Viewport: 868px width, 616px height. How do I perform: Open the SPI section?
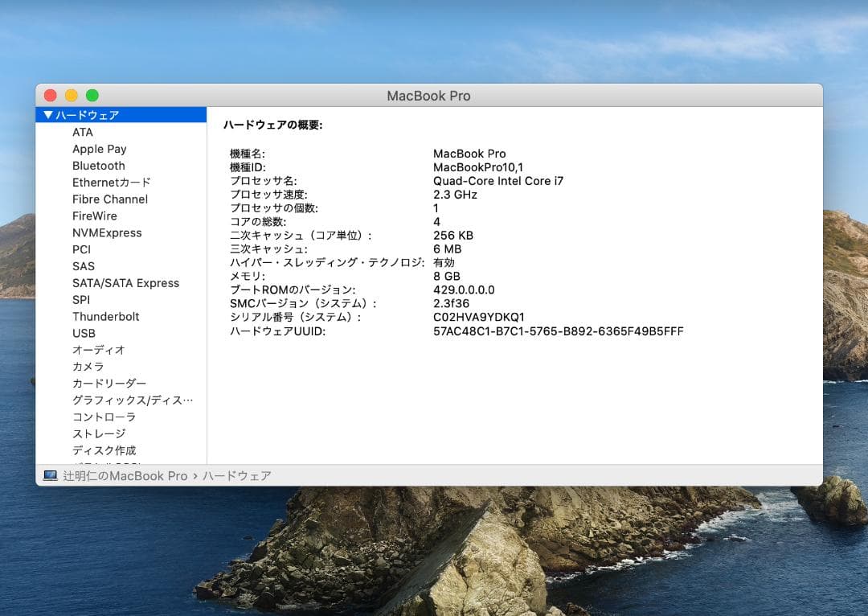pyautogui.click(x=80, y=299)
